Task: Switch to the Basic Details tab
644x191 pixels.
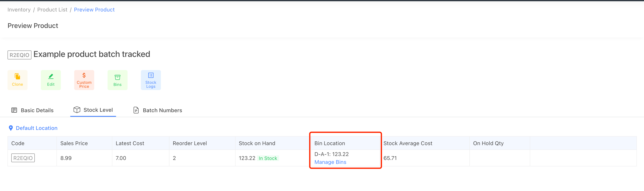Action: [37, 110]
